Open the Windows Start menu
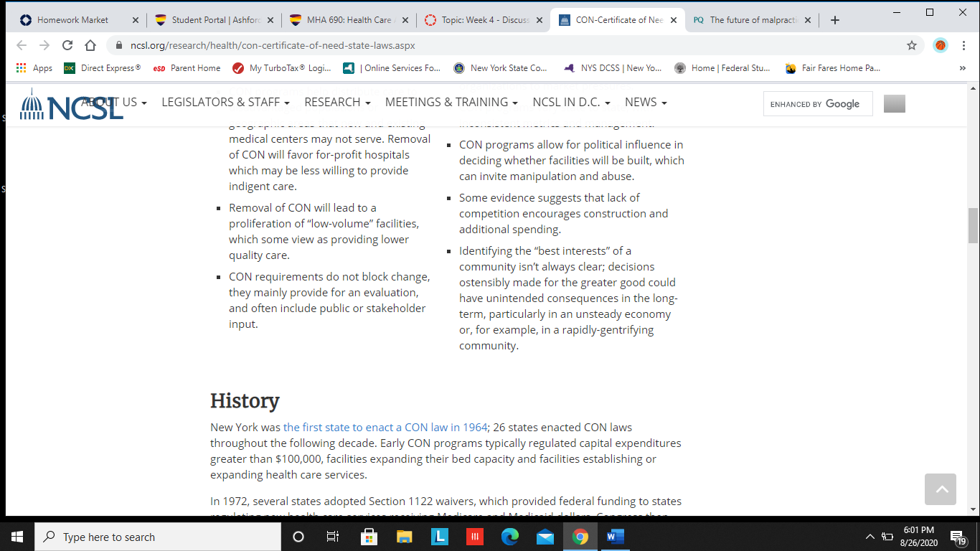980x551 pixels. point(17,537)
